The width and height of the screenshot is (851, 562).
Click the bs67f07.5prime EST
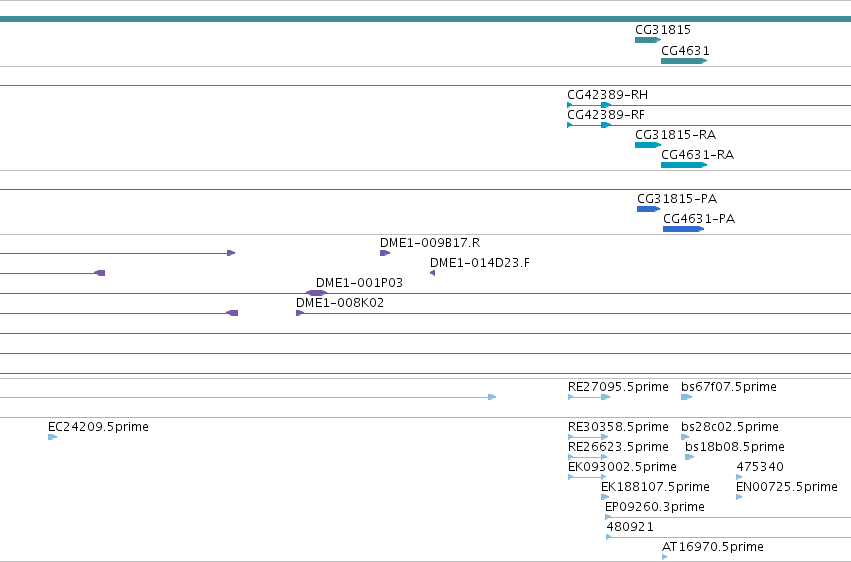pyautogui.click(x=729, y=387)
